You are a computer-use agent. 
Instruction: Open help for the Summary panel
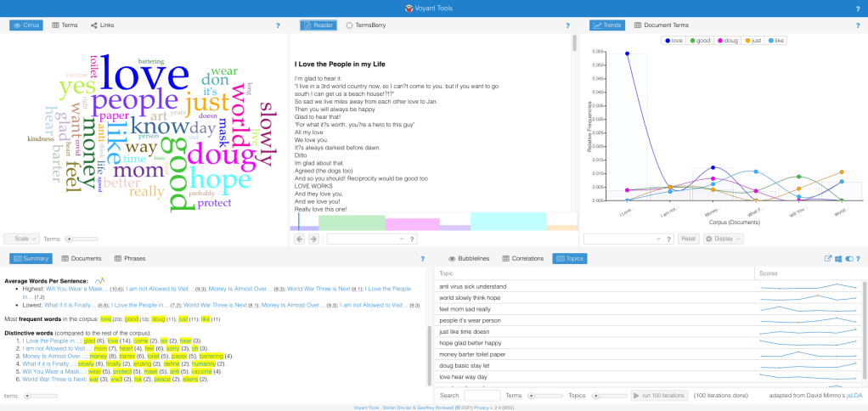(x=422, y=258)
